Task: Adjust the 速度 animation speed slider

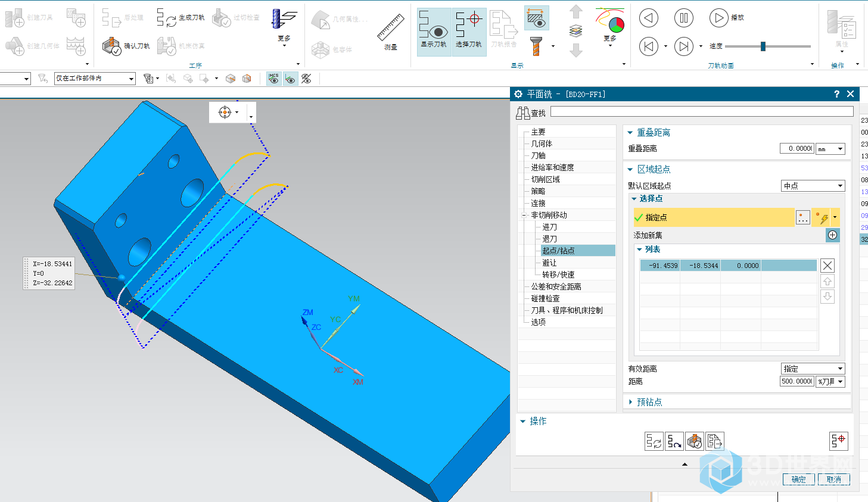Action: pyautogui.click(x=763, y=46)
